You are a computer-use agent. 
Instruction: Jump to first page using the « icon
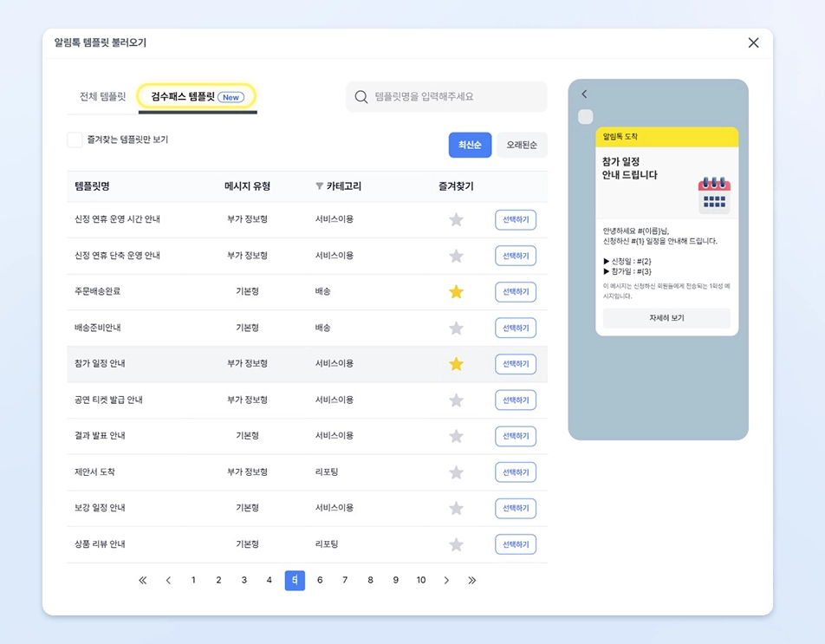[142, 581]
